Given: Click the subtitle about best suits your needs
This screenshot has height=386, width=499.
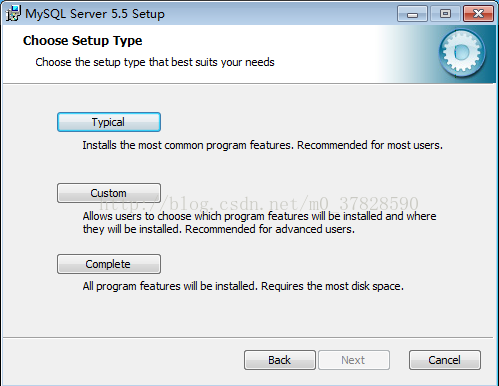Looking at the screenshot, I should pos(155,62).
